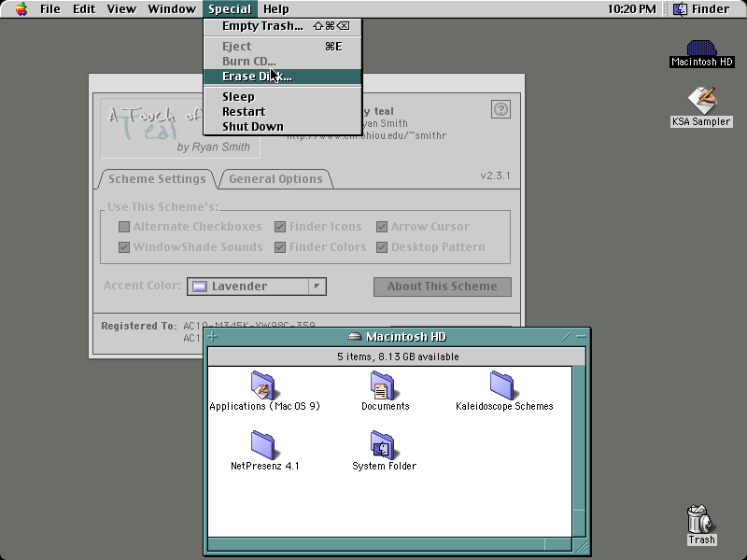Click the Registered To label
Screen dimensions: 747x560
[138, 326]
